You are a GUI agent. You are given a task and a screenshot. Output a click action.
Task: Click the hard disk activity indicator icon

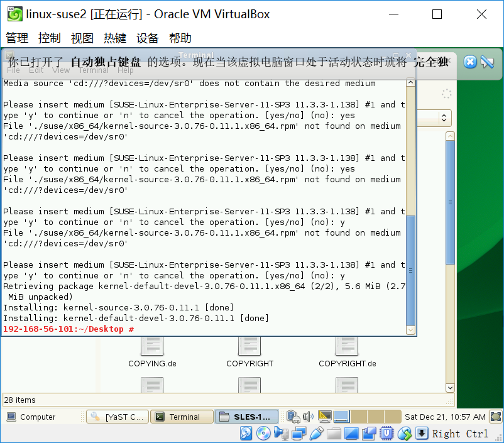click(x=246, y=434)
